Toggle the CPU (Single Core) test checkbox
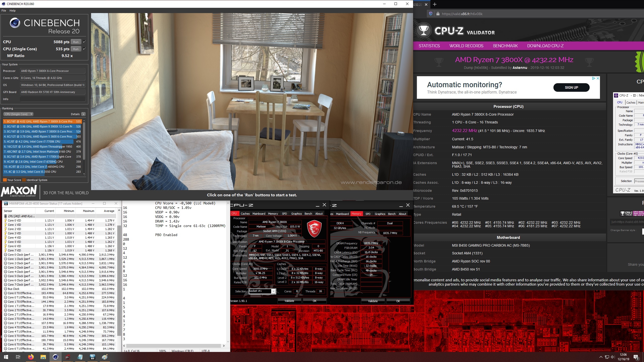Viewport: 644px width, 362px height. (85, 49)
